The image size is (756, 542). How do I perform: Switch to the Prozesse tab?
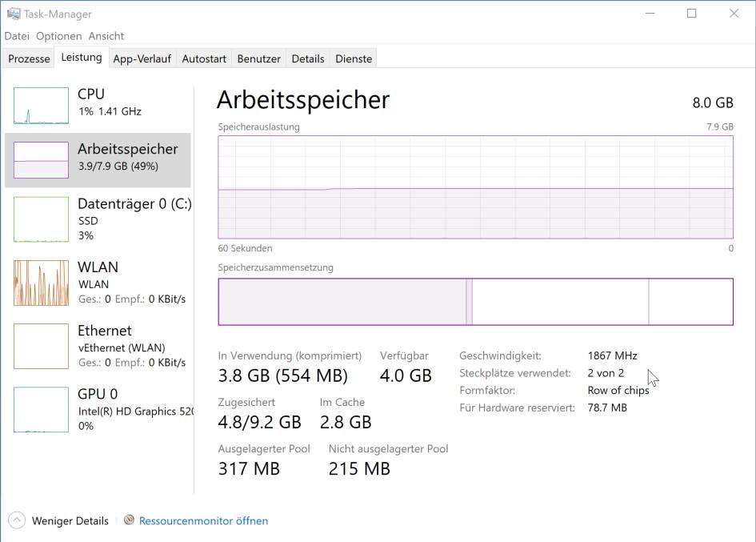coord(29,58)
